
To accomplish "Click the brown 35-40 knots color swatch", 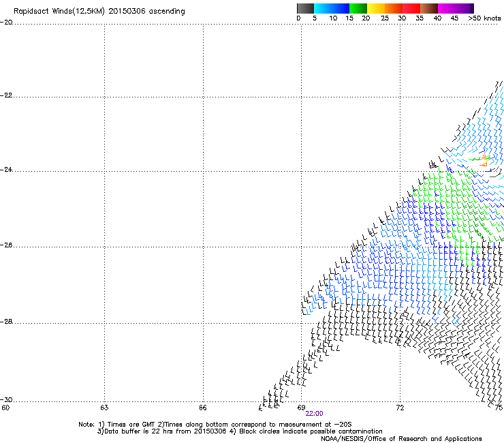I will [429, 8].
